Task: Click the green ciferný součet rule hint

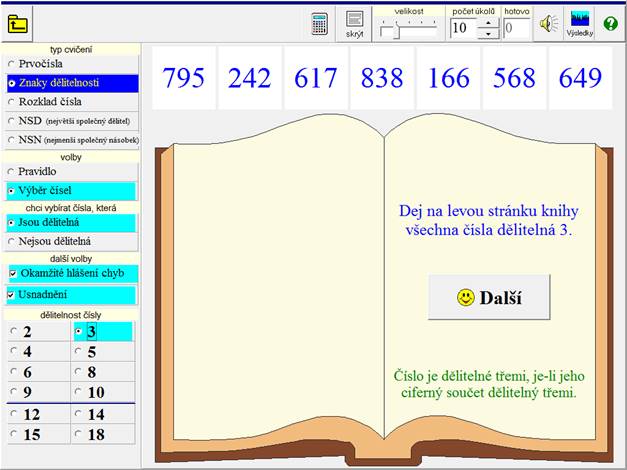Action: pos(489,384)
